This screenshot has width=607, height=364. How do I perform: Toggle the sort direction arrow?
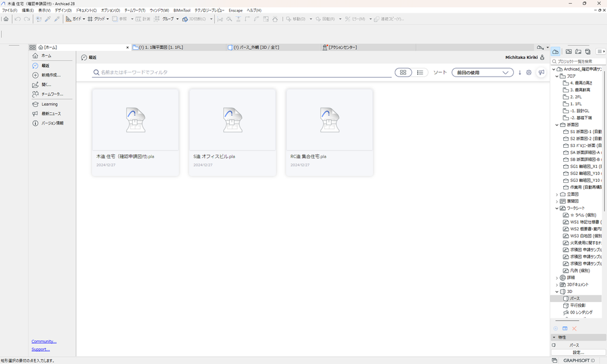[519, 72]
